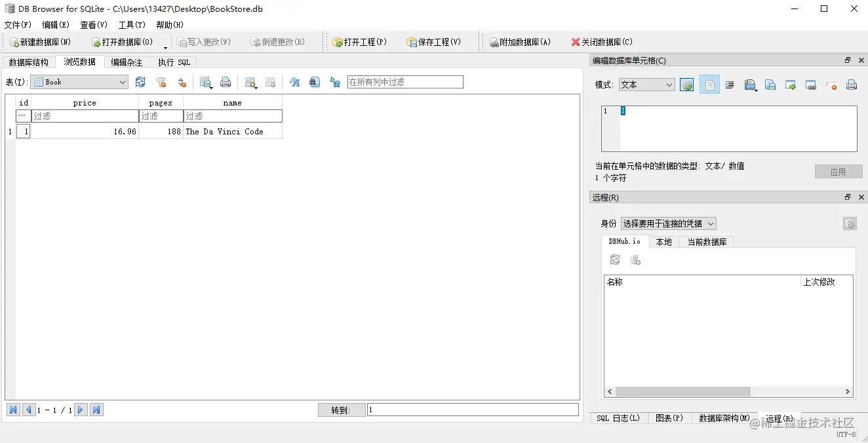
Task: Click the go-to record number field
Action: 473,410
